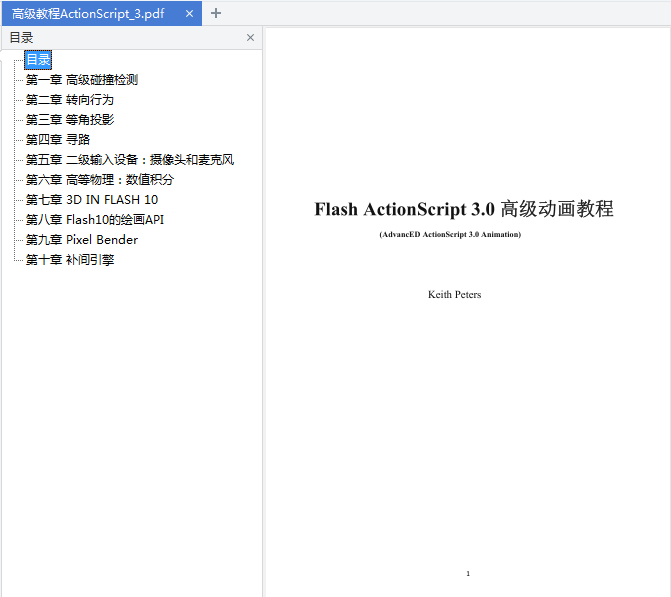
Task: Select the 目录 root bookmark
Action: (38, 60)
